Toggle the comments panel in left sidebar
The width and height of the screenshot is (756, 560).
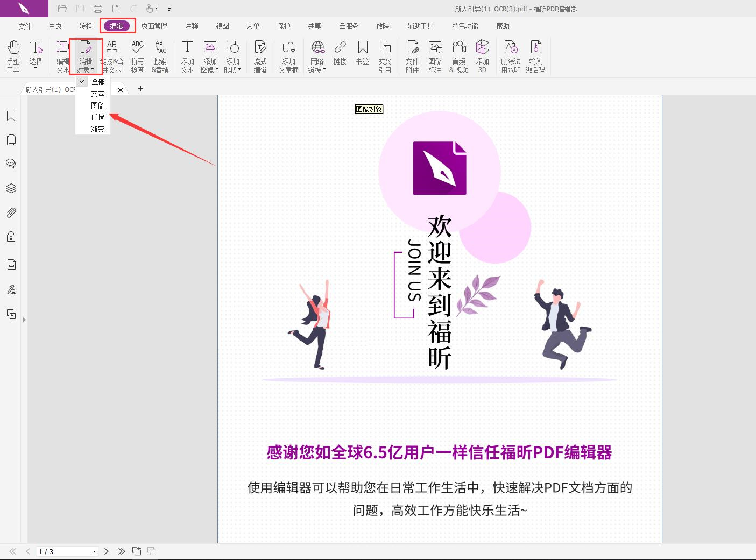point(11,164)
